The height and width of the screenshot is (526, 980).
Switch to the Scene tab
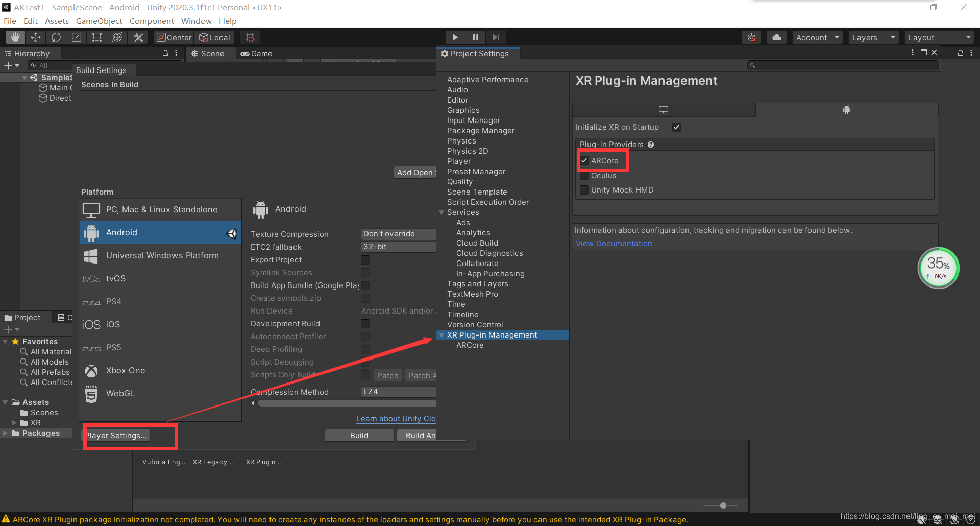click(x=208, y=54)
